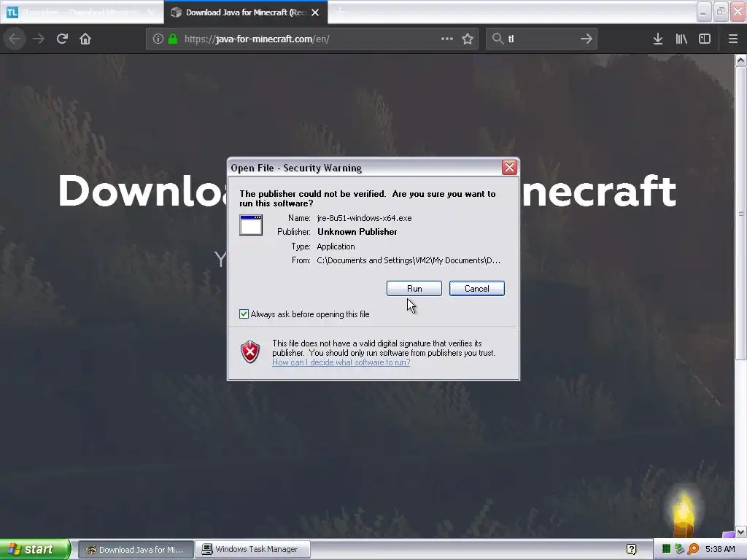Open the Windows start menu
This screenshot has height=560, width=747.
point(35,550)
